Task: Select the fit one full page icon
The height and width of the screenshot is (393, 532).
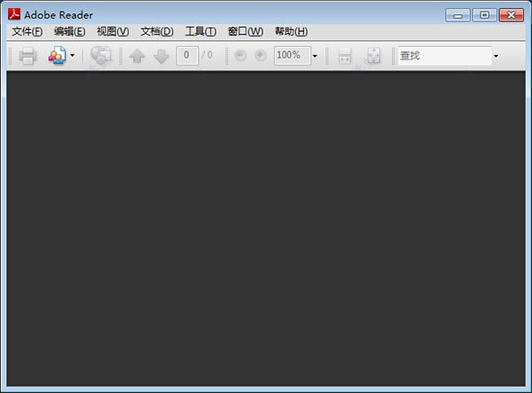Action: (x=373, y=56)
